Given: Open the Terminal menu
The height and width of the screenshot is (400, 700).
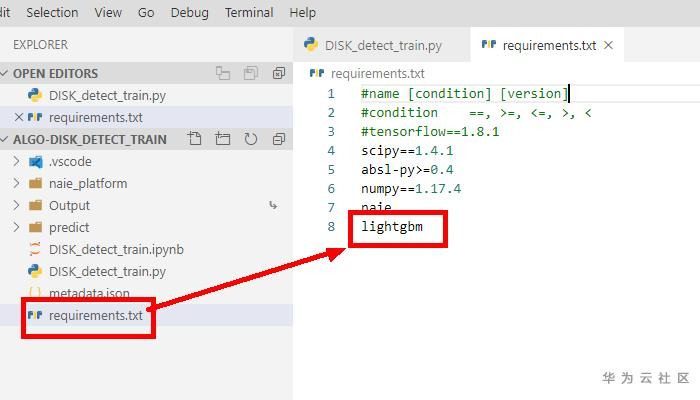Looking at the screenshot, I should tap(249, 12).
